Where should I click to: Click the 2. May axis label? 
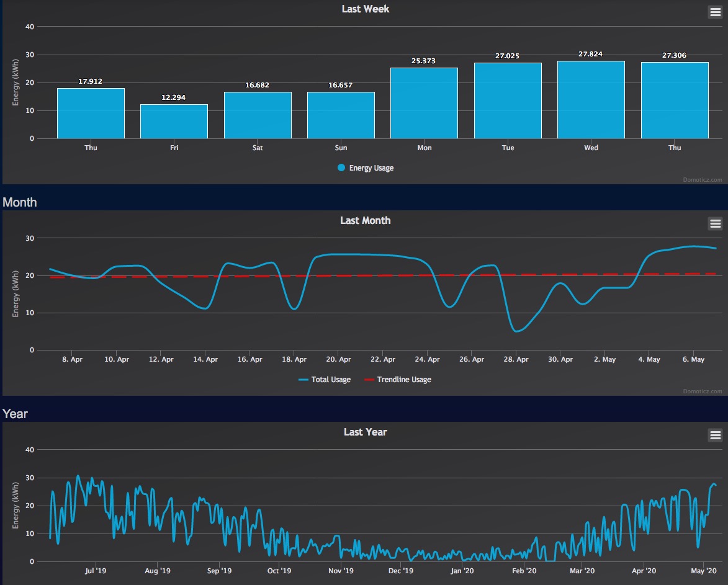point(604,359)
